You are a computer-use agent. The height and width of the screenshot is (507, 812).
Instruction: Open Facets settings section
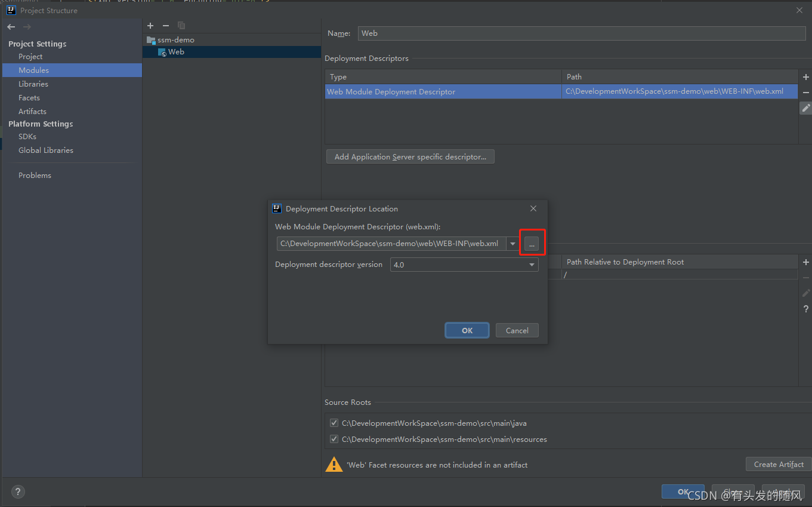point(29,98)
